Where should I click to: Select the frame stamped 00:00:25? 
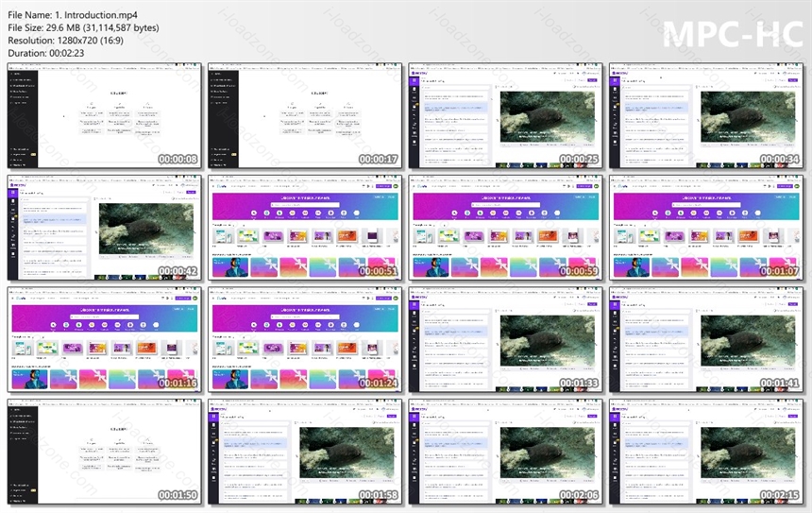click(x=505, y=116)
